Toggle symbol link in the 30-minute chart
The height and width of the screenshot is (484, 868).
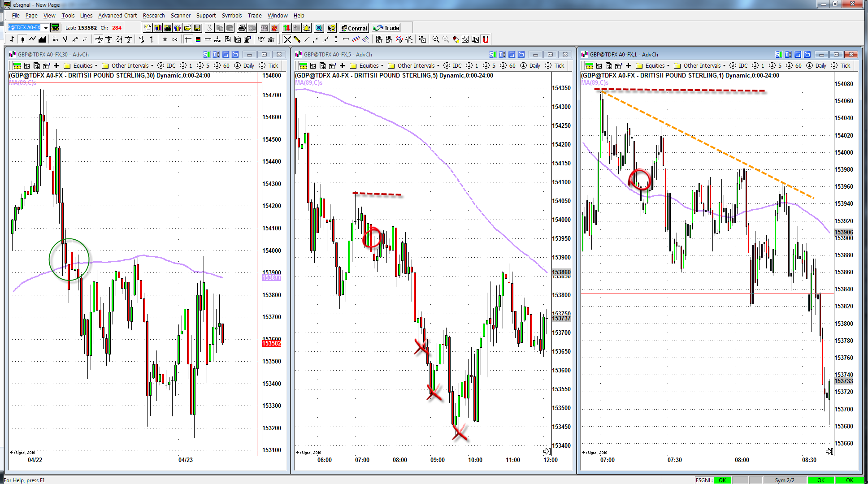[17, 65]
